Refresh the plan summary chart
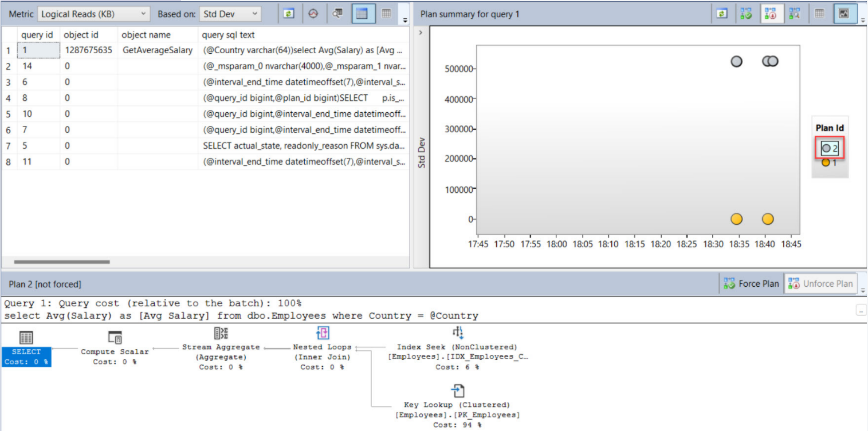Viewport: 868px width, 431px height. 722,14
